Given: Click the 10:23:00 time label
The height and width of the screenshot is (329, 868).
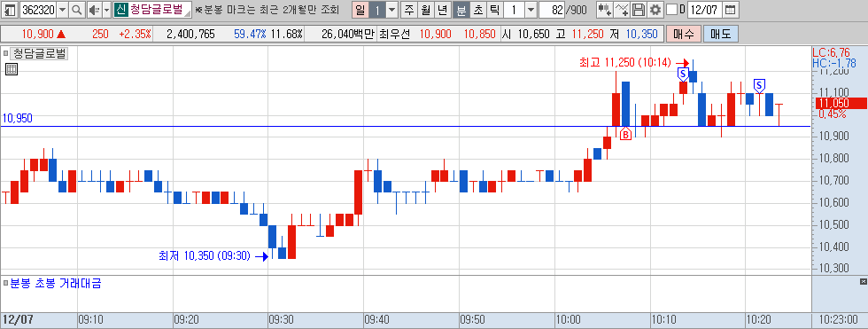Looking at the screenshot, I should tap(840, 319).
